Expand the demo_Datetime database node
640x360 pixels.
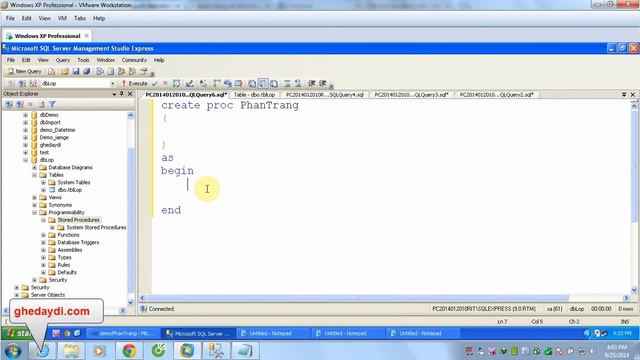(26, 130)
